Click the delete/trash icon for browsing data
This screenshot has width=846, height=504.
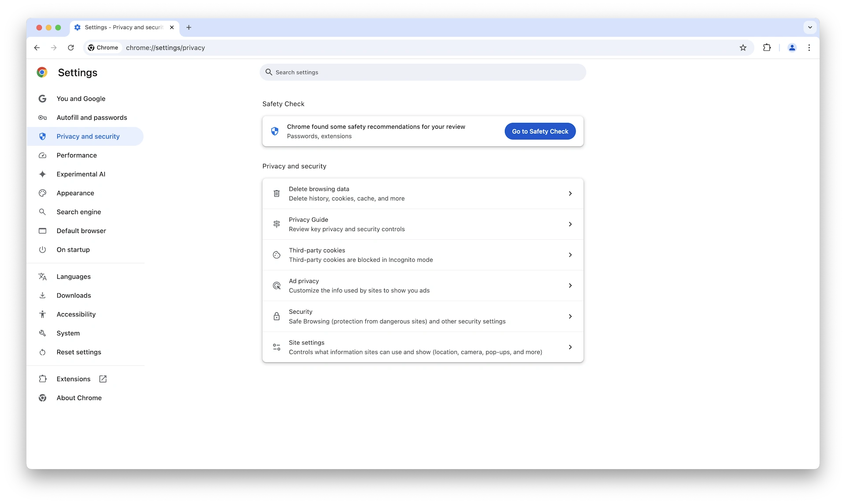click(x=277, y=193)
